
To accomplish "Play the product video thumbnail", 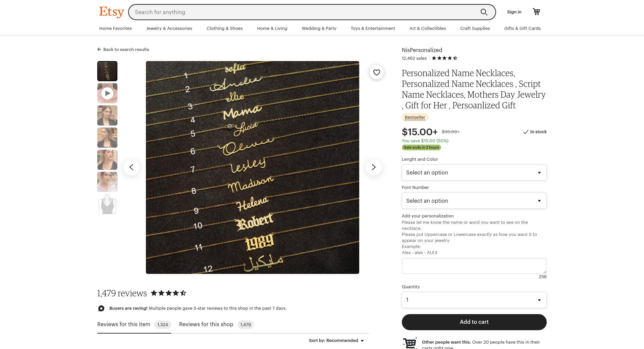I will [107, 93].
